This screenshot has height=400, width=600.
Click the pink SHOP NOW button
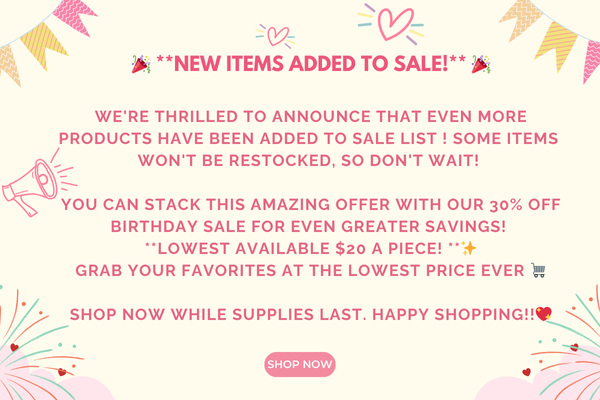click(x=300, y=364)
